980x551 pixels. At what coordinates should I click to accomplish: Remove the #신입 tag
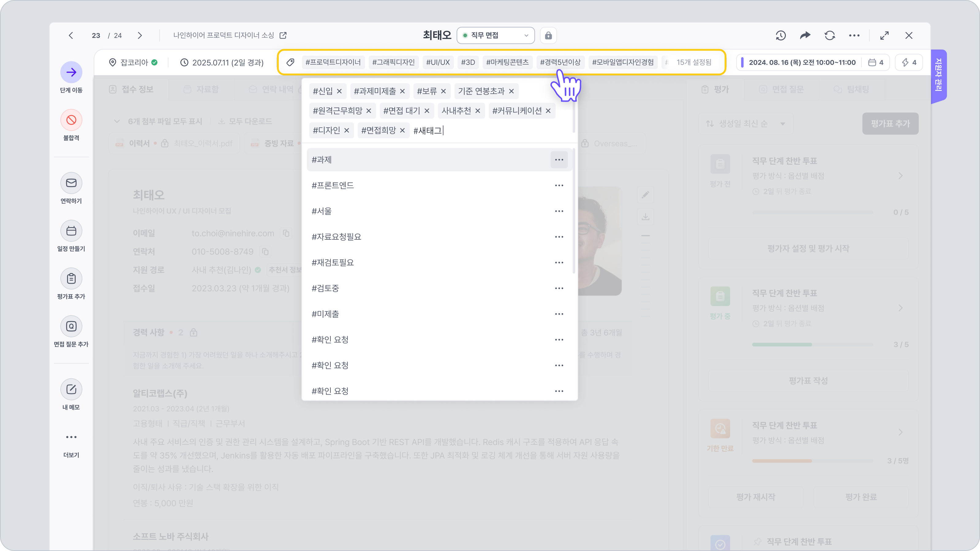point(339,91)
